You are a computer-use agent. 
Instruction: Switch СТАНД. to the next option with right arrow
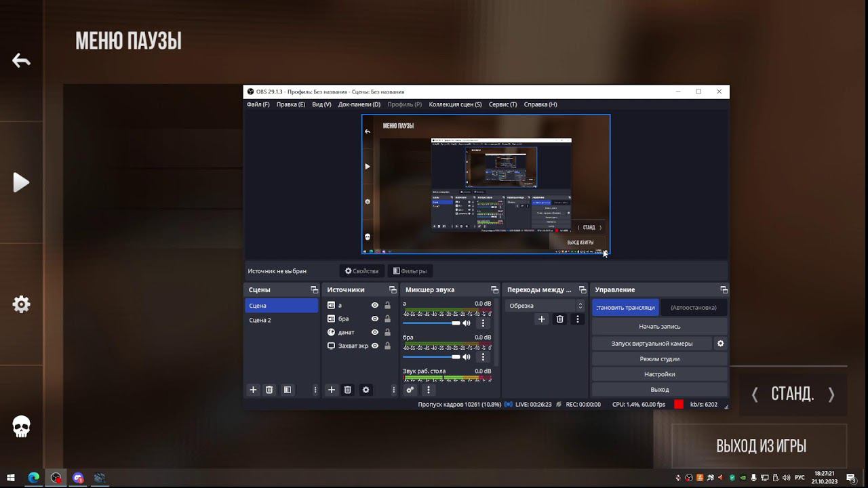tap(831, 394)
